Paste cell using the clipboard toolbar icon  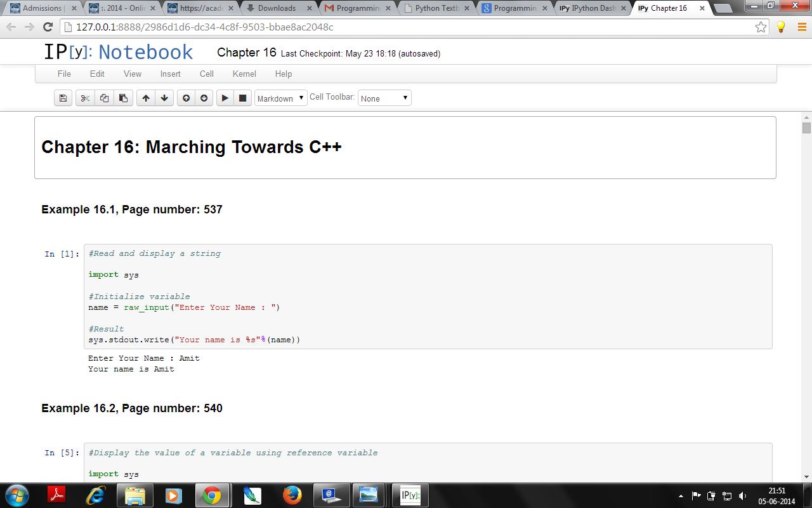point(123,98)
